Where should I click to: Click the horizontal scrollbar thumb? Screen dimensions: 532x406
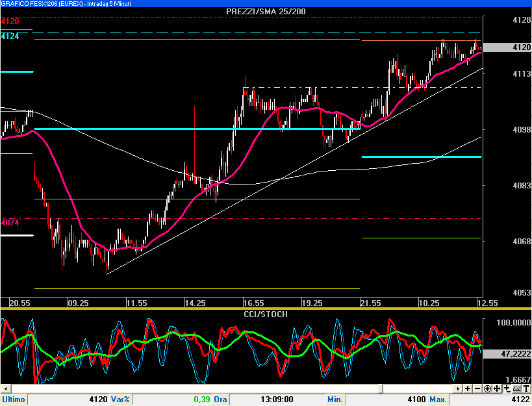click(x=381, y=388)
